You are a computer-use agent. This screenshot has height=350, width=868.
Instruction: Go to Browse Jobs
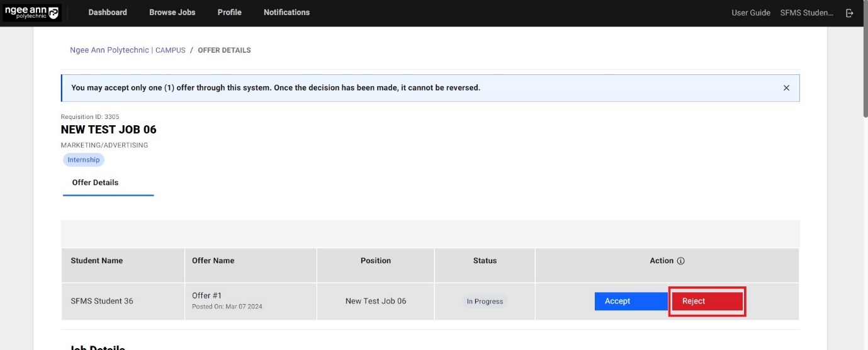(x=172, y=13)
